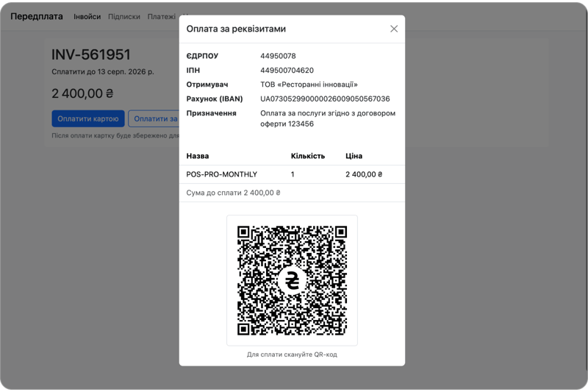The image size is (588, 392).
Task: Click the large 2 400,00 ₴ invoice amount
Action: (82, 93)
